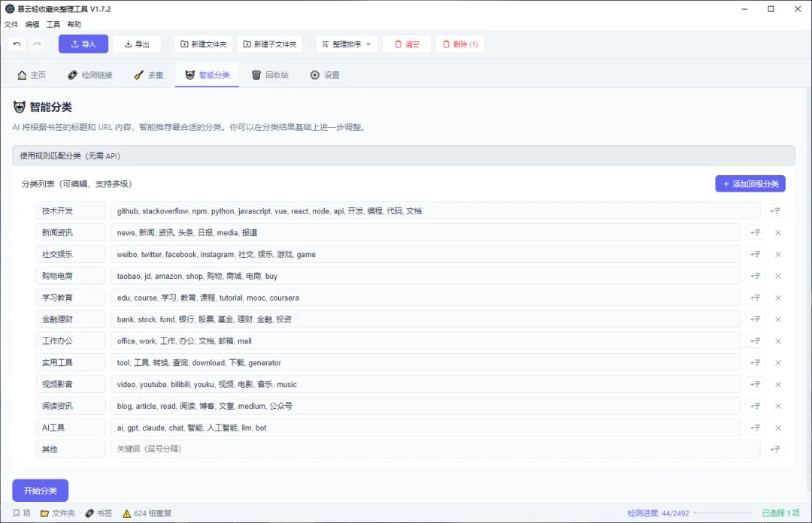The image size is (812, 523).
Task: Click the 删除 (1) button
Action: (x=460, y=44)
